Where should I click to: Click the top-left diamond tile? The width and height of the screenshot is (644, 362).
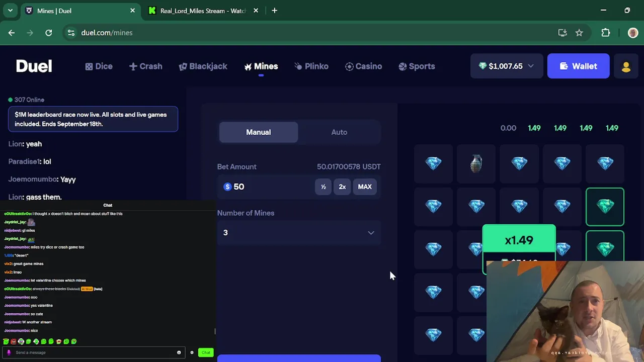tap(433, 163)
